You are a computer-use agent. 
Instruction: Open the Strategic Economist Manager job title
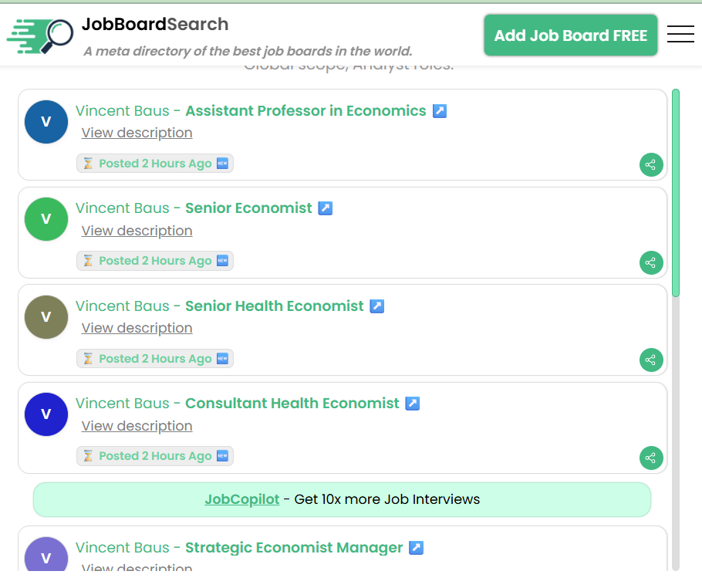point(294,548)
